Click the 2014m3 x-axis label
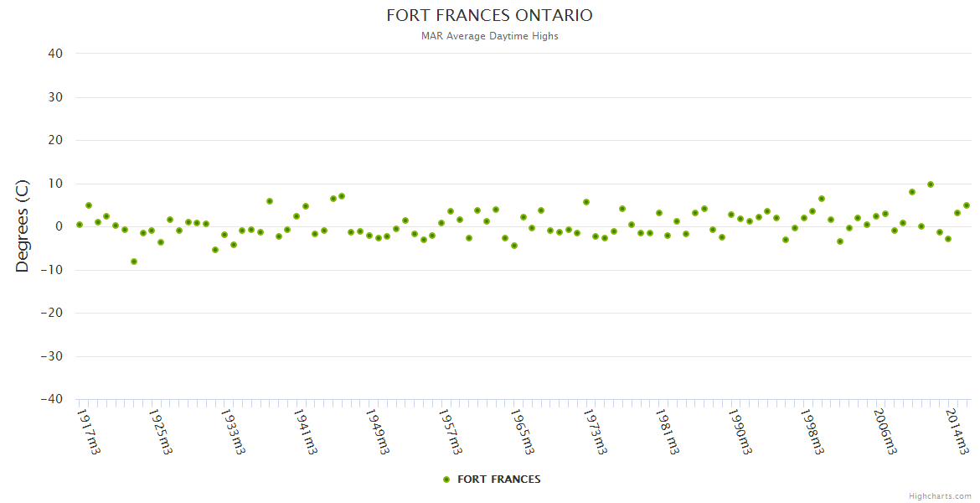Screen dimensions: 980x503 [x=957, y=431]
